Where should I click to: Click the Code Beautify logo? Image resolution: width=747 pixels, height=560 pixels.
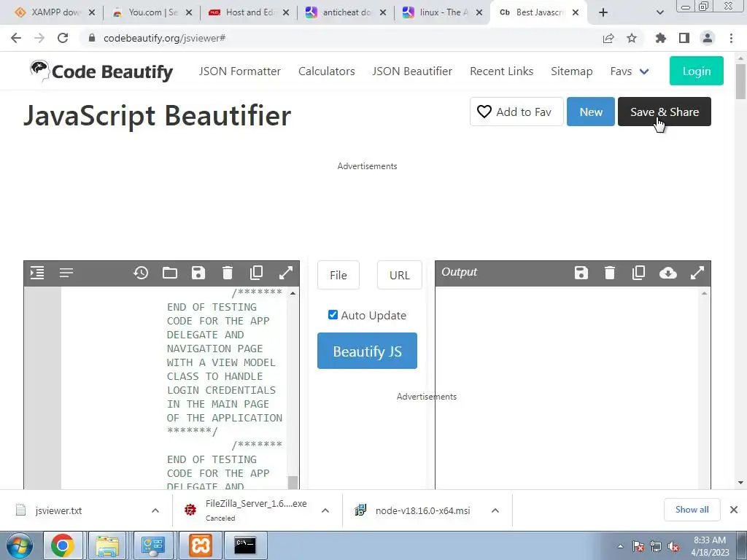(x=101, y=71)
